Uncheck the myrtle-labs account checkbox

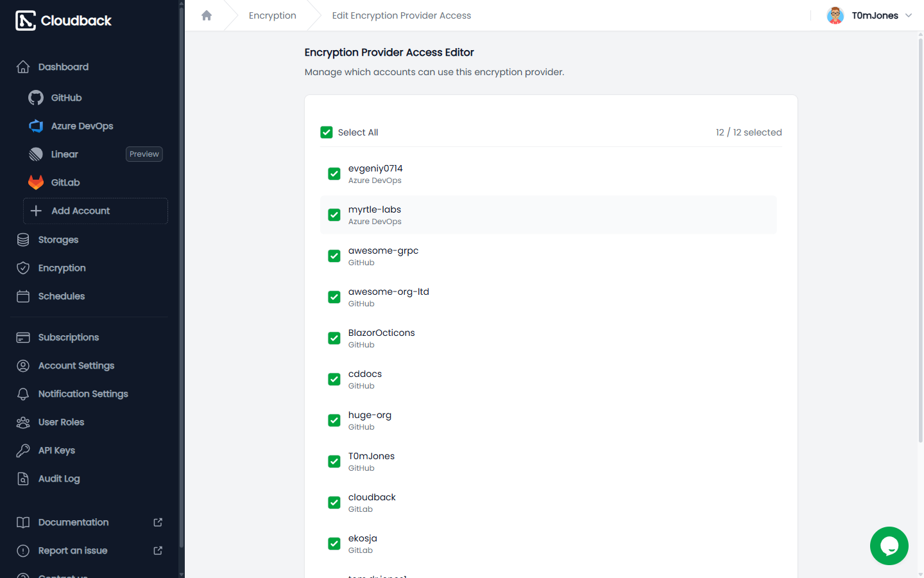pos(334,215)
